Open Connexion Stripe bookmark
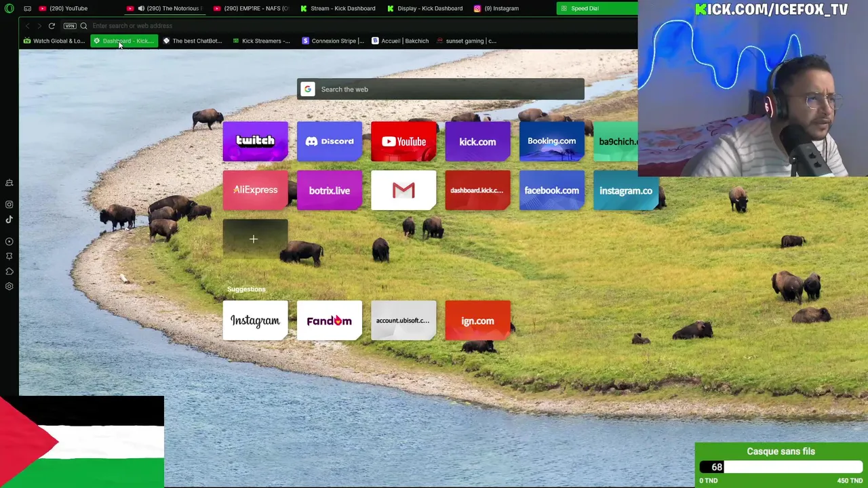Screen dimensions: 868x488 pos(333,41)
